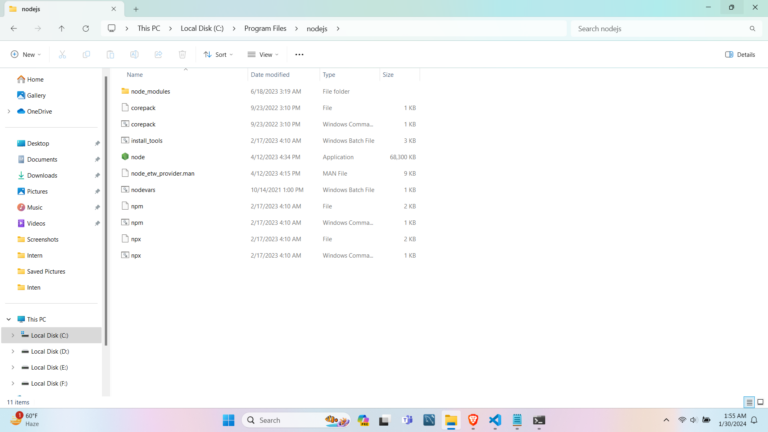768x432 pixels.
Task: Launch Brave browser from the taskbar
Action: [x=473, y=420]
